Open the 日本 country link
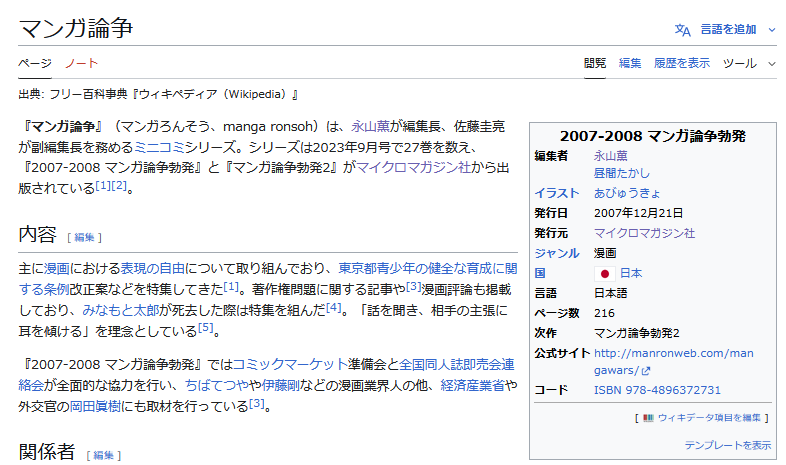The height and width of the screenshot is (465, 786). tap(631, 274)
